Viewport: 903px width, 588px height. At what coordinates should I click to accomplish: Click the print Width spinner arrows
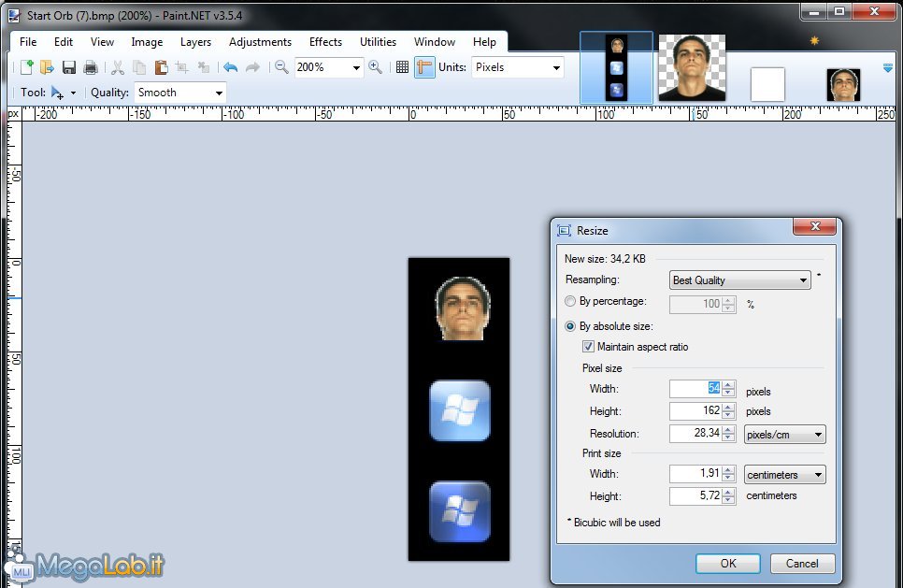click(x=728, y=474)
